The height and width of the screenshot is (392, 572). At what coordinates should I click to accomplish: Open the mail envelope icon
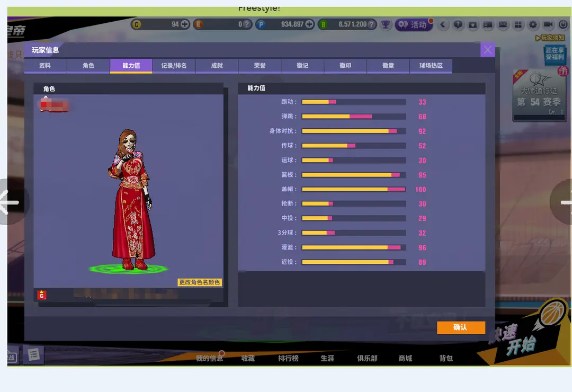tap(503, 24)
